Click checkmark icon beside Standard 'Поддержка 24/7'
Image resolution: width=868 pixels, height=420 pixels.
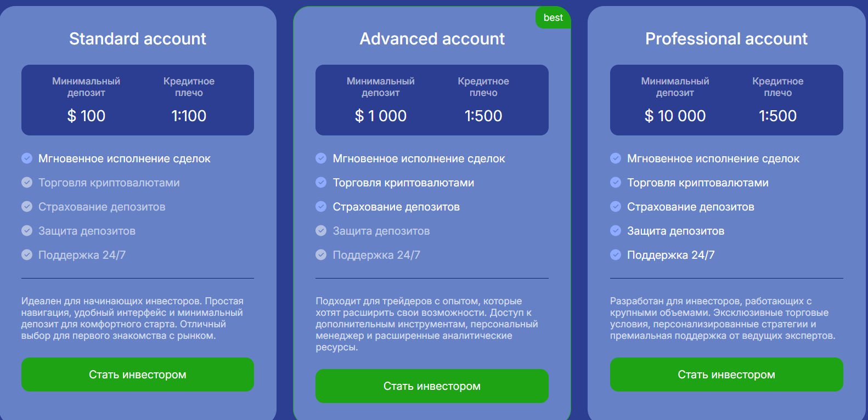(x=27, y=255)
